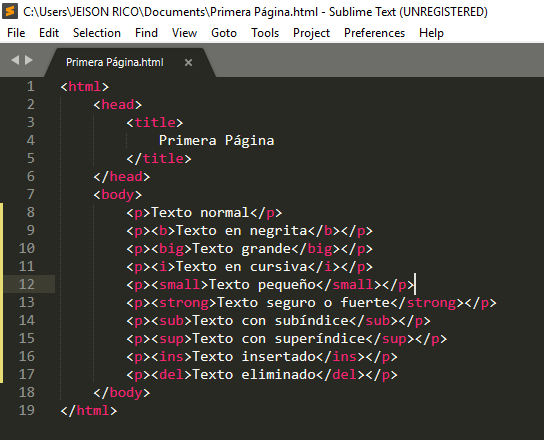Click the opening big tag on line 10
Image resolution: width=544 pixels, height=440 pixels.
[171, 249]
